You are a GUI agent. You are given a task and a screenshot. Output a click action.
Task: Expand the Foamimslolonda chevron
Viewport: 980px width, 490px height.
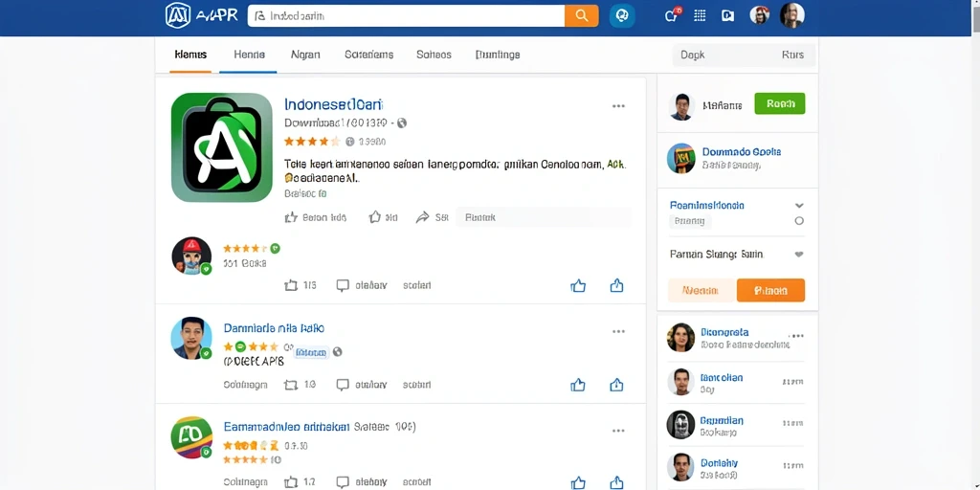tap(799, 206)
